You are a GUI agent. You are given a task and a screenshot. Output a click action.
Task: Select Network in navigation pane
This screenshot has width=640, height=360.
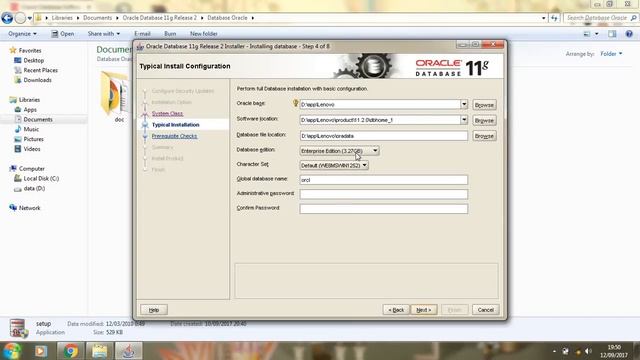pos(29,208)
